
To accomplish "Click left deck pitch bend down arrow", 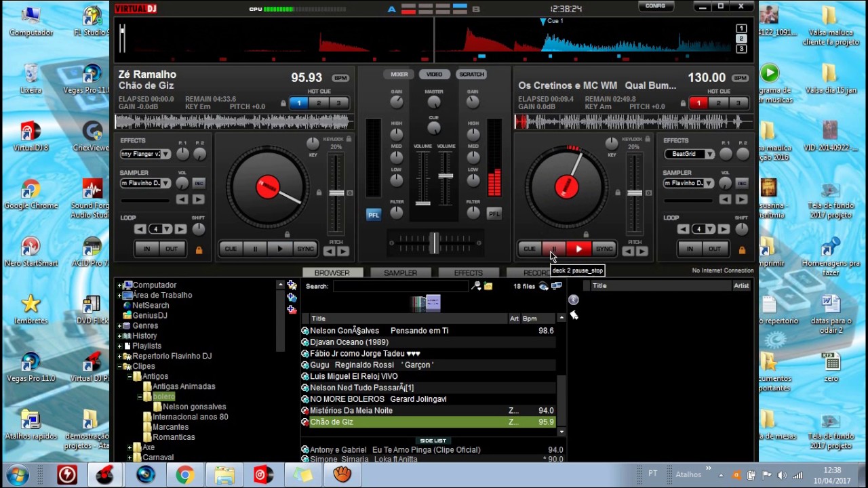I will click(x=329, y=251).
